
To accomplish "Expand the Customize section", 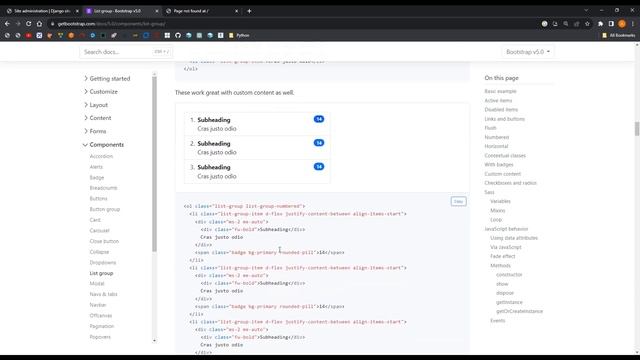I will (x=101, y=92).
